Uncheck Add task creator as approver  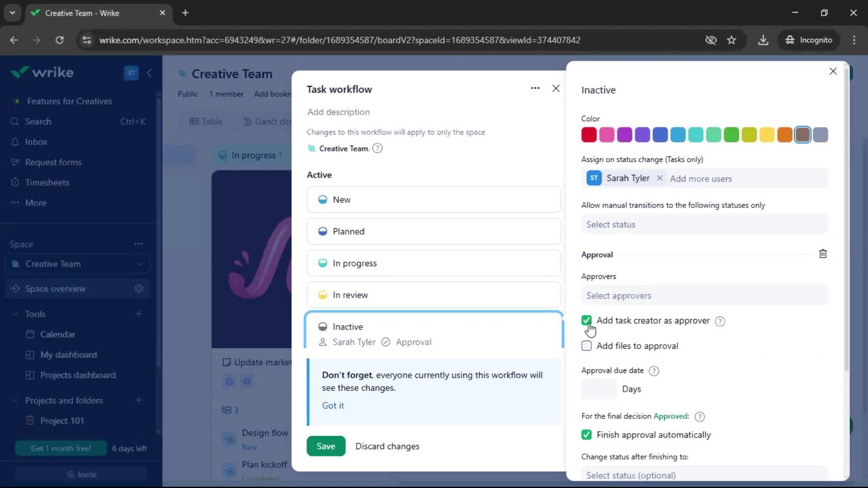(x=586, y=320)
